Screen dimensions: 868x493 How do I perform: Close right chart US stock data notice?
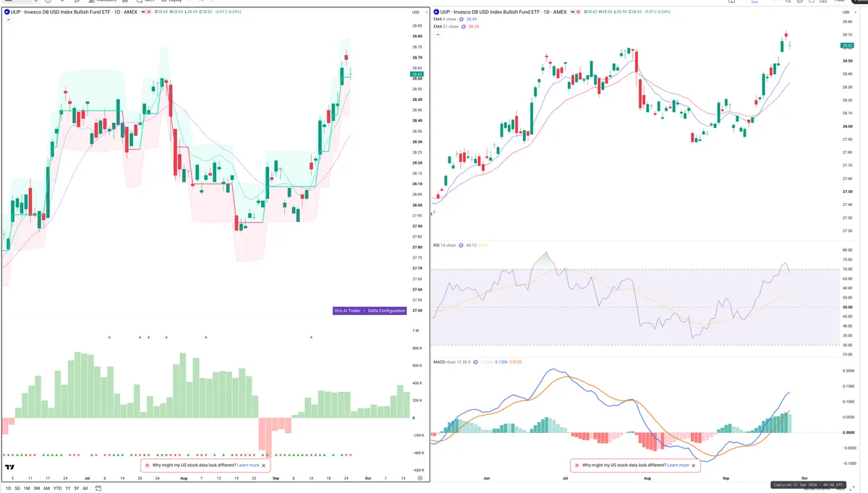pos(694,466)
